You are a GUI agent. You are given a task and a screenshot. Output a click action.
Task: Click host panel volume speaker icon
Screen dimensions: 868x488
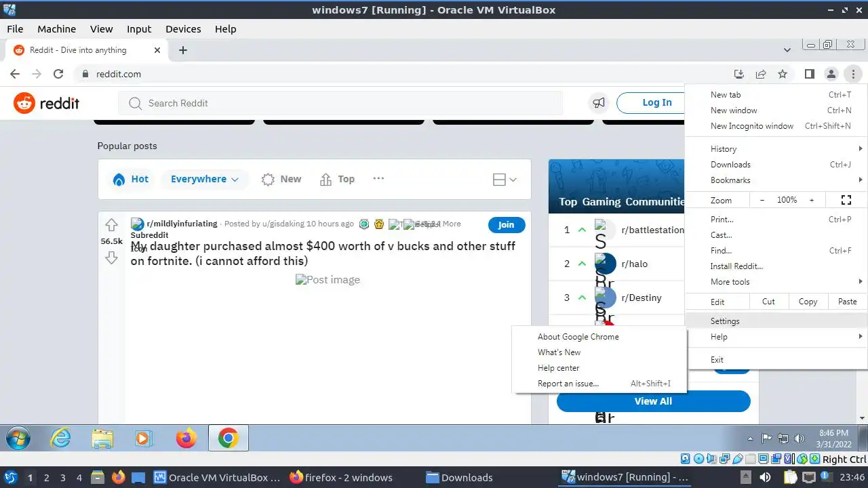point(765,477)
